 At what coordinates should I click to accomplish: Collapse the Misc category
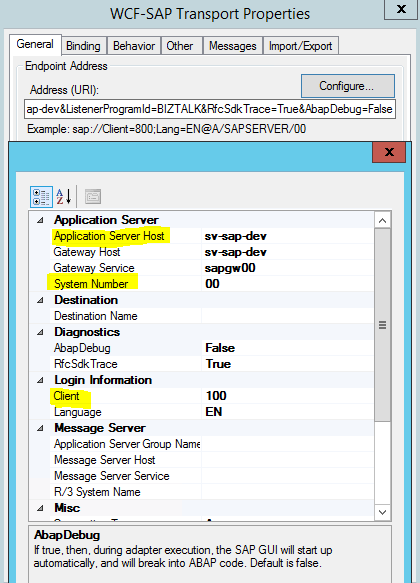pyautogui.click(x=40, y=508)
